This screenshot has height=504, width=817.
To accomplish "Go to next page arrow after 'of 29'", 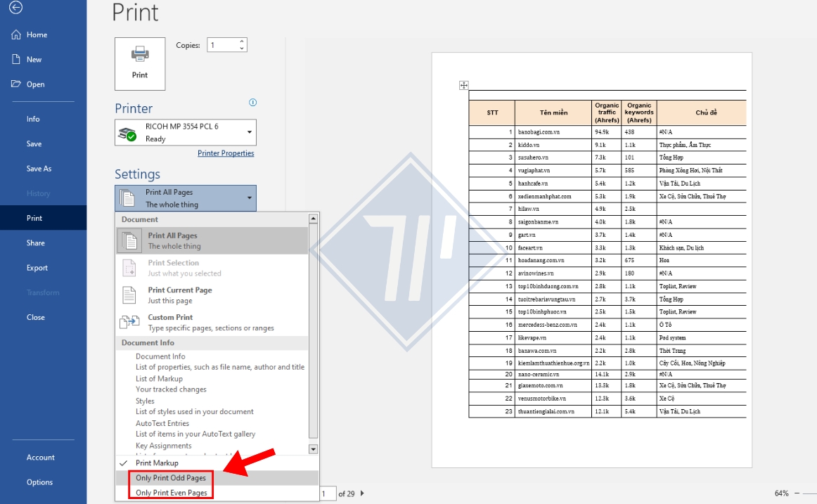I will pyautogui.click(x=363, y=493).
